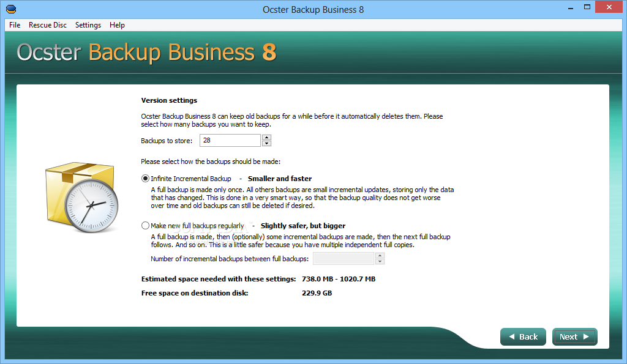The height and width of the screenshot is (364, 627).
Task: Minimize the Ocster Backup window
Action: (571, 8)
